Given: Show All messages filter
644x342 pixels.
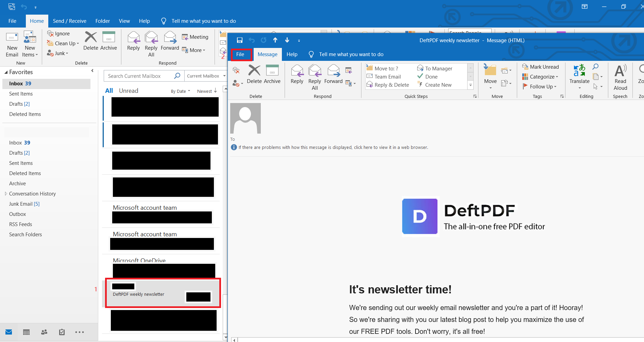Looking at the screenshot, I should point(109,90).
